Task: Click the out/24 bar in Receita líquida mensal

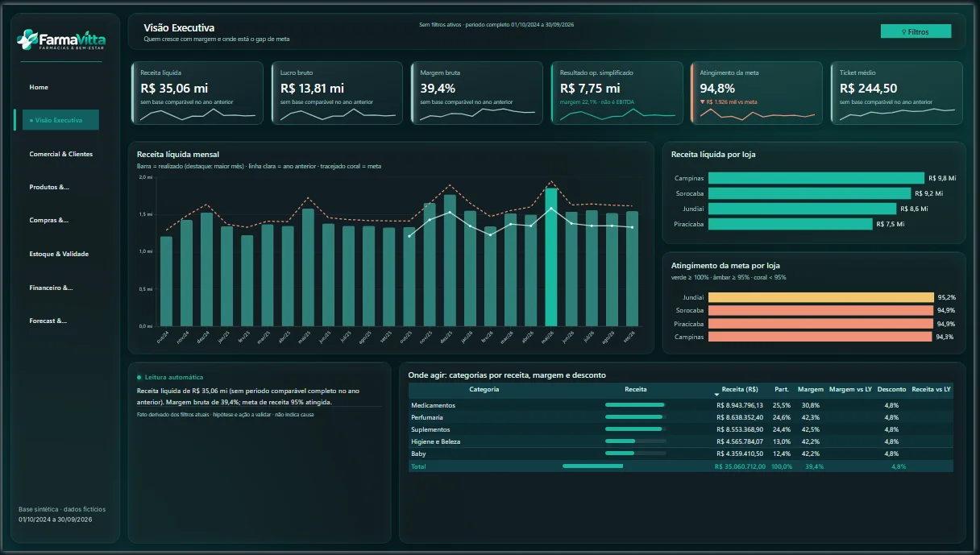Action: (166, 281)
